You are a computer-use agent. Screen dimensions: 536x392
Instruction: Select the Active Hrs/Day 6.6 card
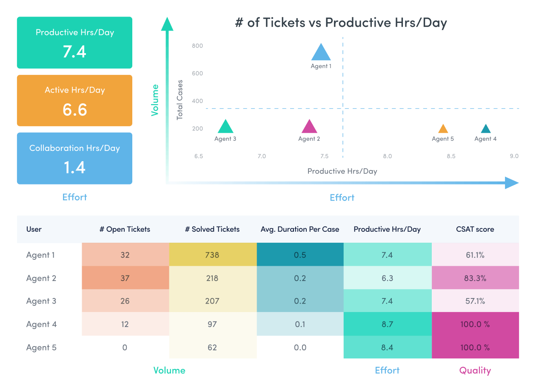click(x=74, y=100)
